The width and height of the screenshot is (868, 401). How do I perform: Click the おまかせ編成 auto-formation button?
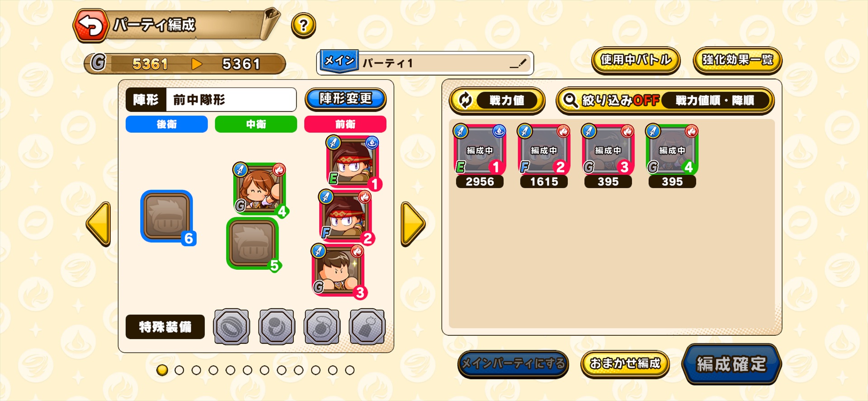coord(625,364)
